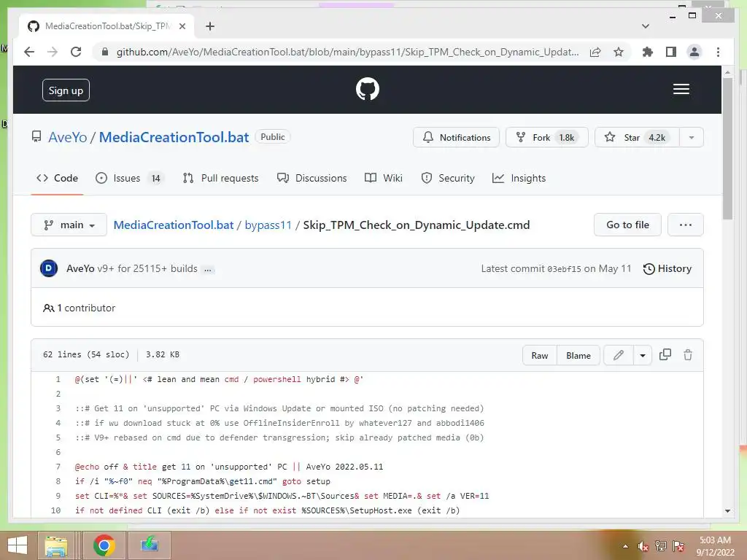Image resolution: width=747 pixels, height=560 pixels.
Task: Click the AveYo author avatar
Action: click(x=49, y=268)
